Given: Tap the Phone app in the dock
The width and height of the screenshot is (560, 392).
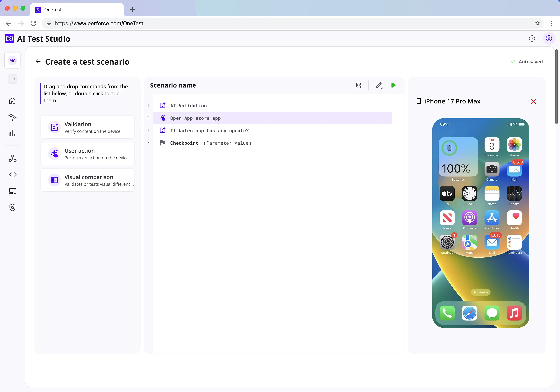Looking at the screenshot, I should pyautogui.click(x=447, y=313).
